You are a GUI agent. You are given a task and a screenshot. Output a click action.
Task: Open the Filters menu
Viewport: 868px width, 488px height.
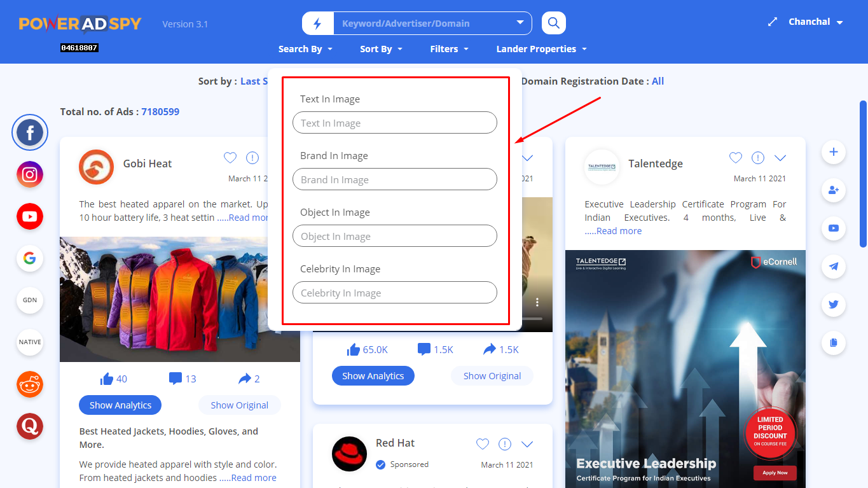[x=449, y=49]
